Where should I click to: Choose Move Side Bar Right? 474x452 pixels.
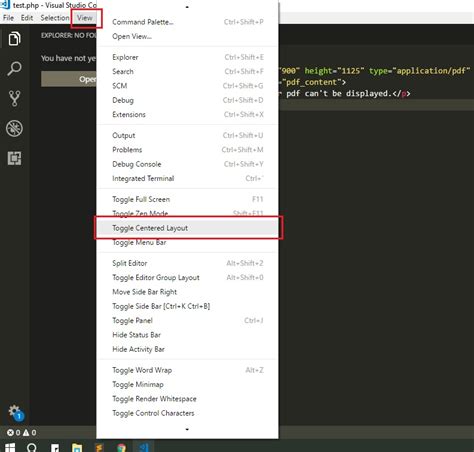point(187,292)
